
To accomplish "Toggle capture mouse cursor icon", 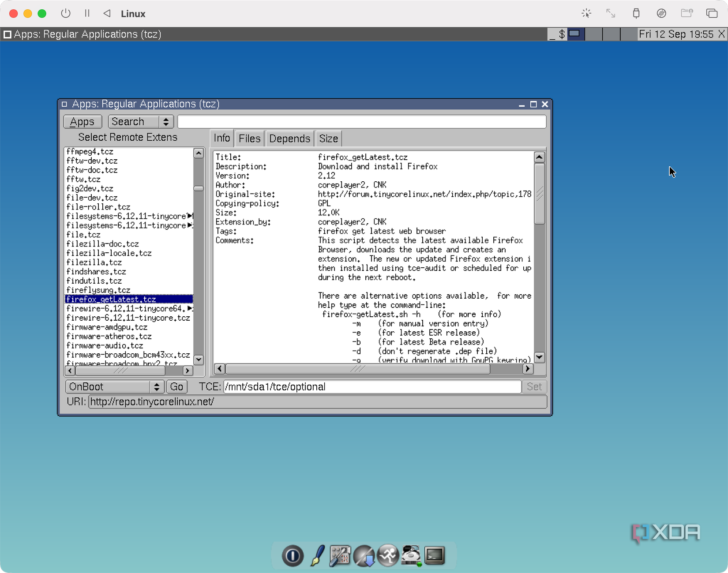I will pyautogui.click(x=586, y=13).
